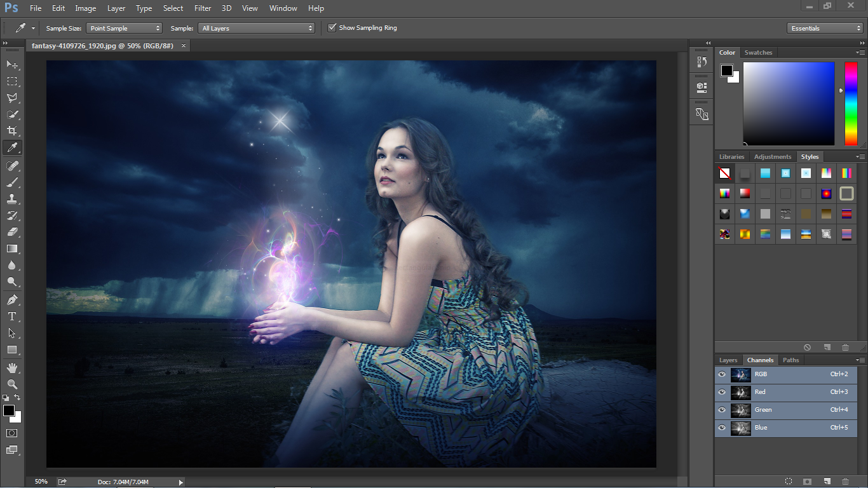
Task: Select the Horizontal Type tool
Action: [12, 316]
